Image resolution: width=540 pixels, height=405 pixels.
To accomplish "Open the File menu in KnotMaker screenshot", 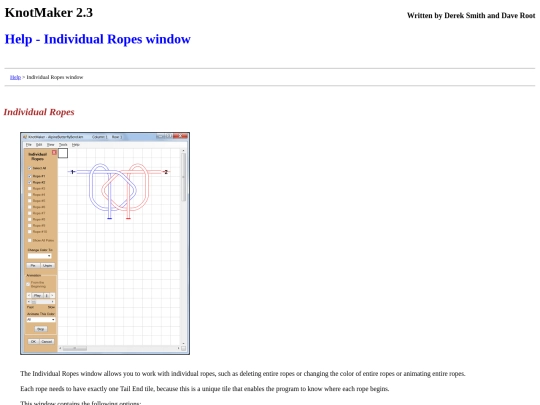I will click(x=29, y=145).
